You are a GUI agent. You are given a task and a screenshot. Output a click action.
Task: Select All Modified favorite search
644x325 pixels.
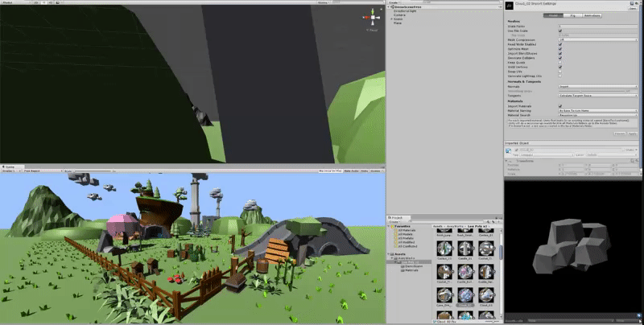point(405,242)
